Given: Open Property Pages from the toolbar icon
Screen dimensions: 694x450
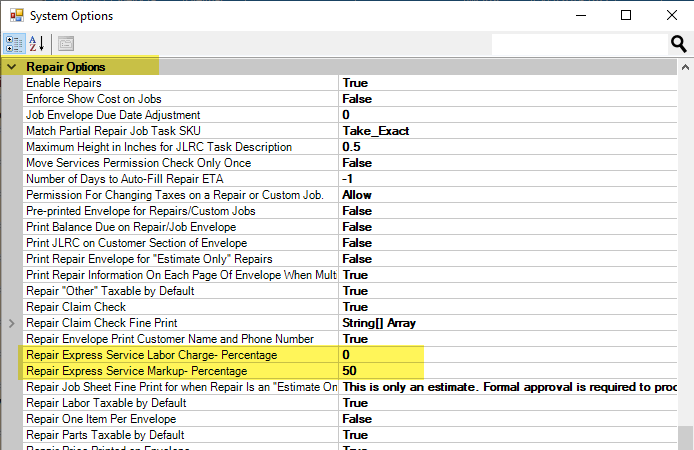Looking at the screenshot, I should point(66,44).
